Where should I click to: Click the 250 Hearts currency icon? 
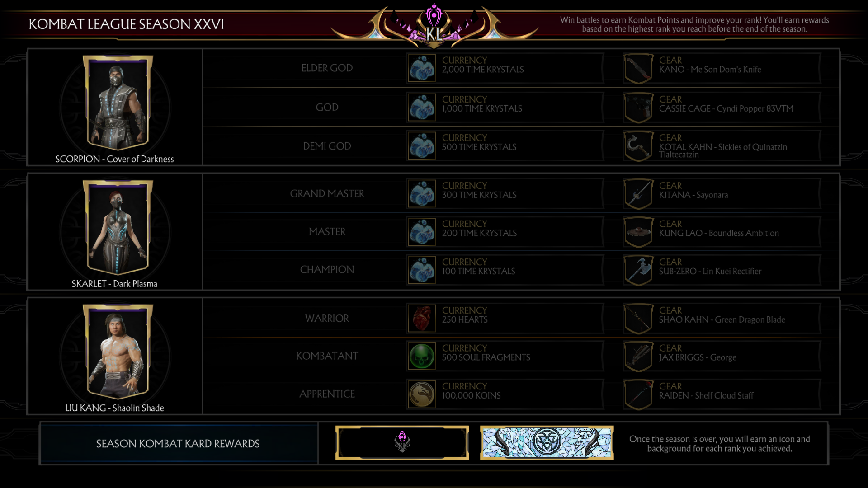point(421,318)
